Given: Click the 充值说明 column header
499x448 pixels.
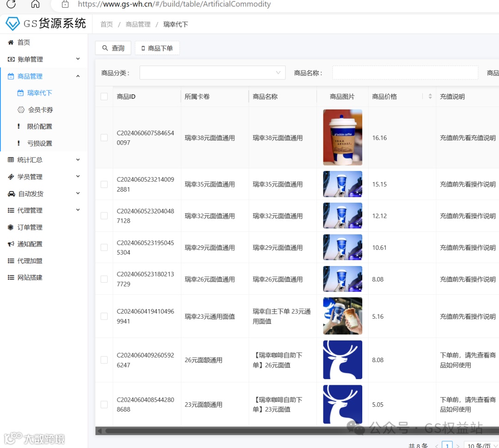Looking at the screenshot, I should (452, 97).
